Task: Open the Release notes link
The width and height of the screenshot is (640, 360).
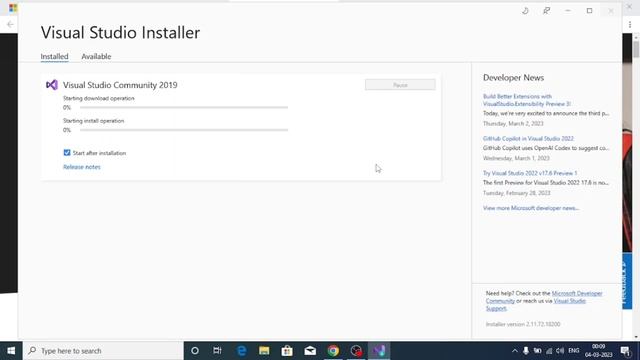Action: (82, 167)
